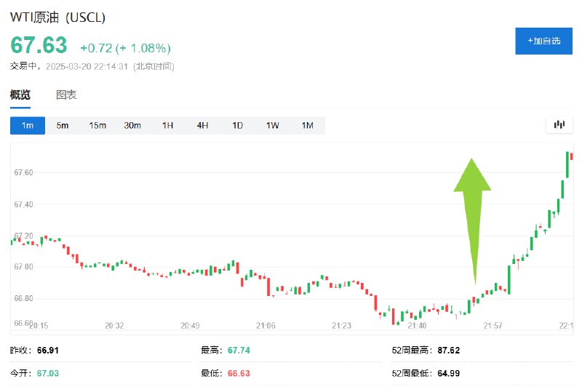Image resolution: width=582 pixels, height=392 pixels.
Task: Switch to the 概览 overview tab
Action: 20,95
